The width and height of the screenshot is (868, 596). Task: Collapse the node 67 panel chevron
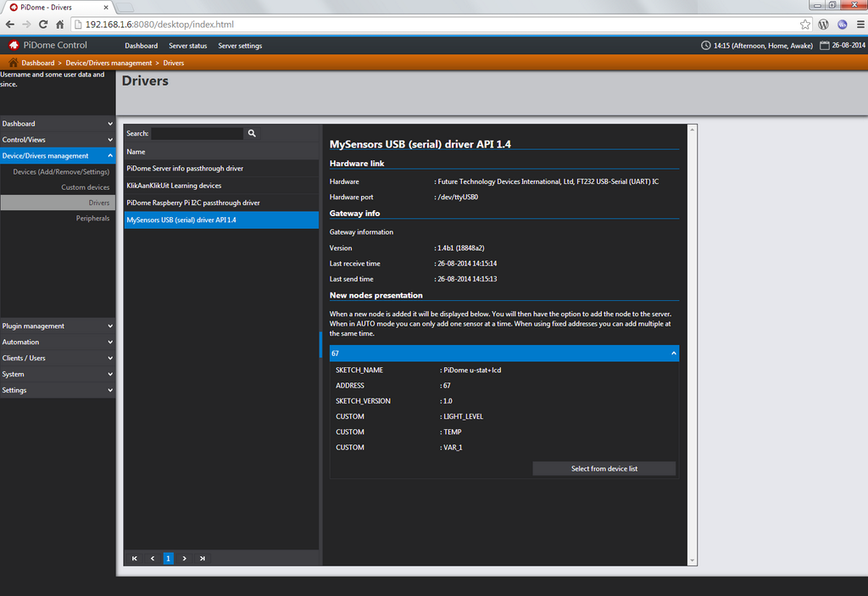(673, 354)
